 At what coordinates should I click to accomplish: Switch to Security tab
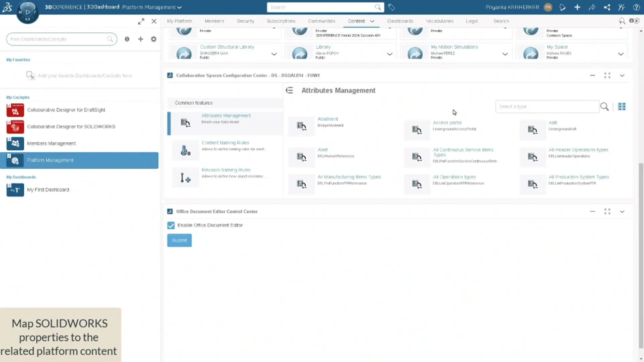[x=246, y=21]
